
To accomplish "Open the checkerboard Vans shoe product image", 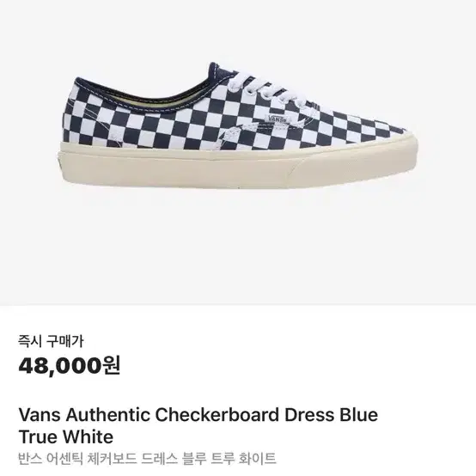I will tap(238, 126).
